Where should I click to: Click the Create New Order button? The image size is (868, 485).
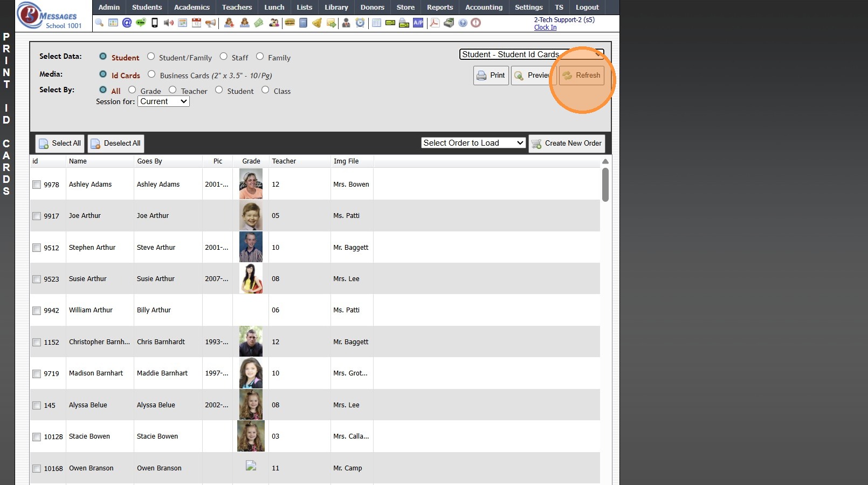tap(567, 144)
